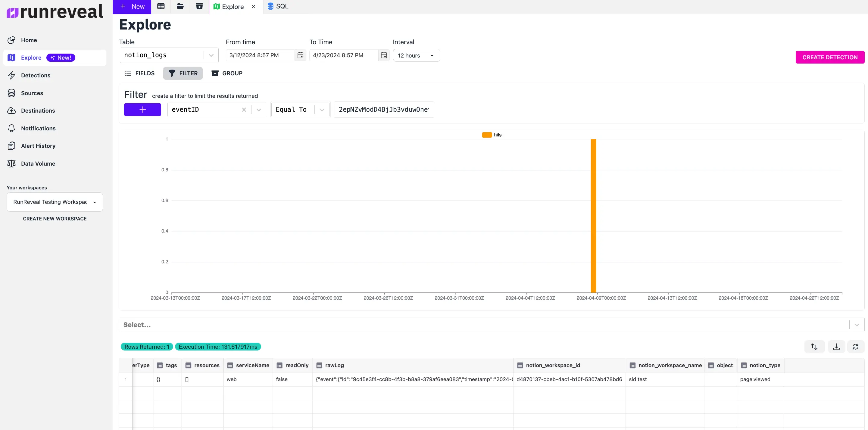Expand the notion_logs table dropdown

point(211,55)
